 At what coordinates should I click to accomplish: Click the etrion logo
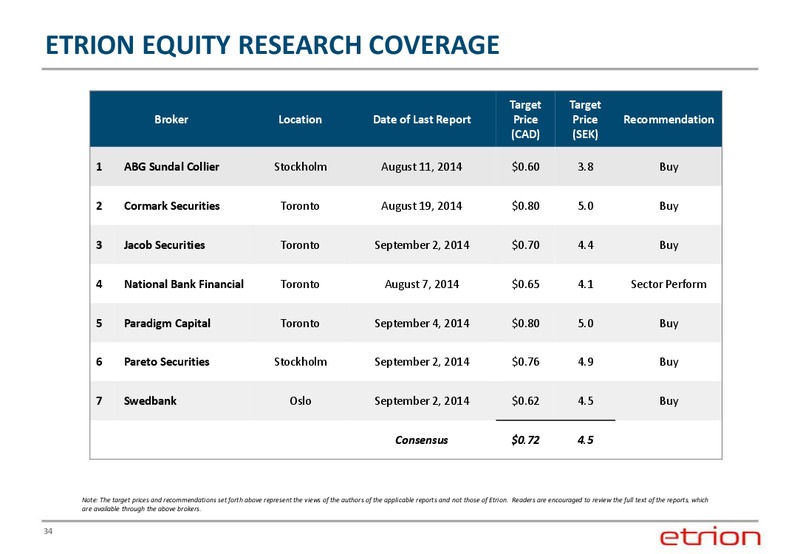click(710, 536)
